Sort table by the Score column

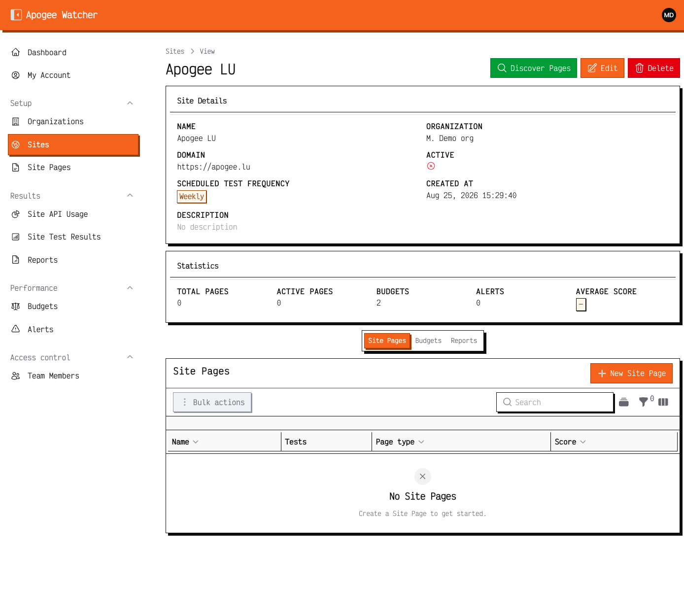coord(570,442)
